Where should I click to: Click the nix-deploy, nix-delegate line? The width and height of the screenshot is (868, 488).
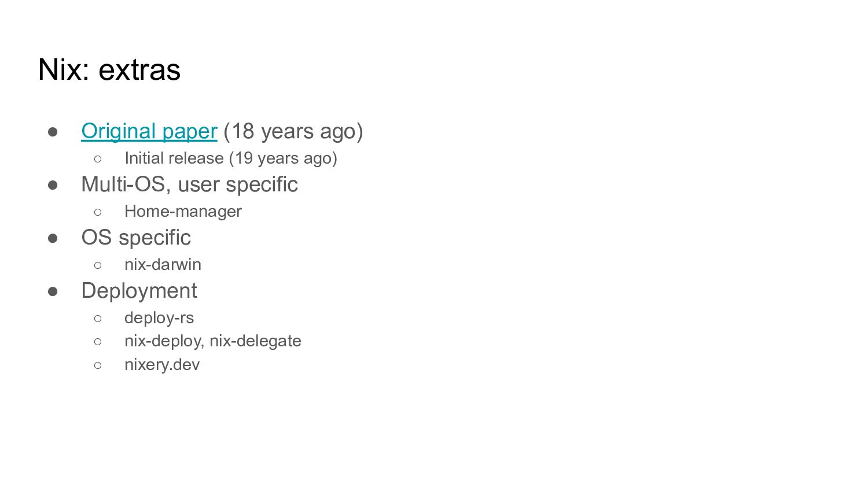tap(212, 341)
